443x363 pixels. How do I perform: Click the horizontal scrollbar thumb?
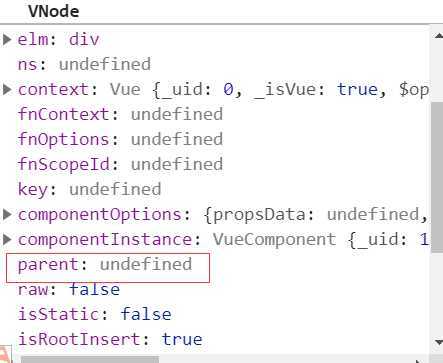click(90, 360)
